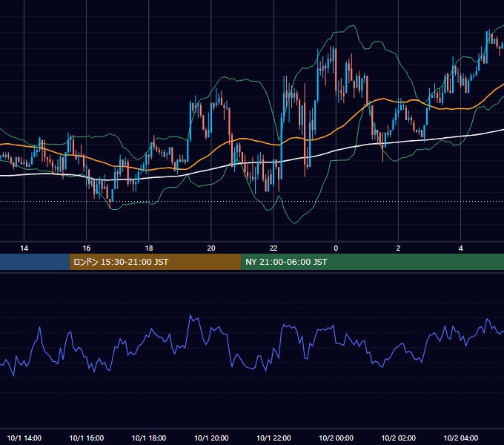504x445 pixels.
Task: Click the hour label 4 on the time axis
Action: pyautogui.click(x=460, y=248)
